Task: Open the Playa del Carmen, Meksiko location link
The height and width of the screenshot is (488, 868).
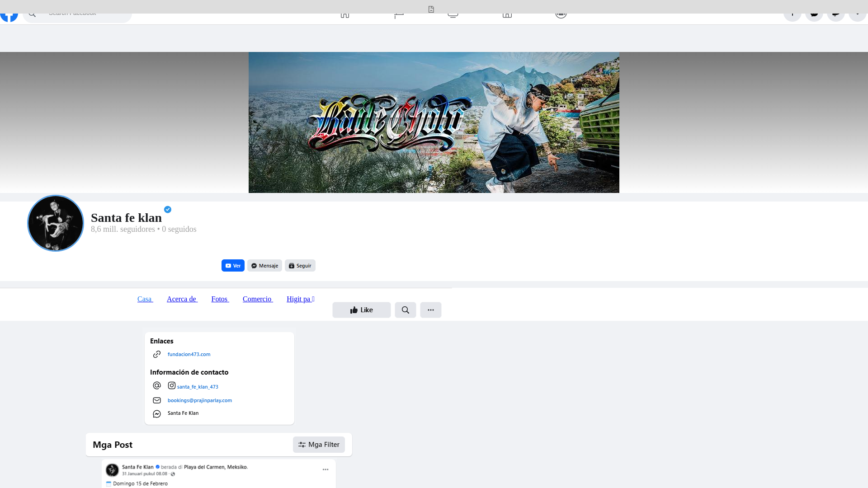Action: click(216, 467)
